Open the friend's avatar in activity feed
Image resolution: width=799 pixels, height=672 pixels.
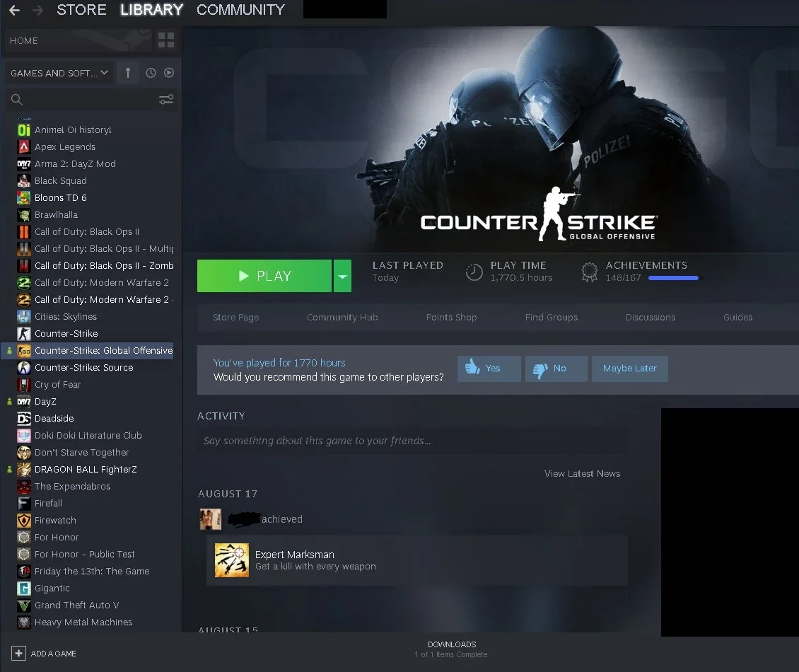211,519
